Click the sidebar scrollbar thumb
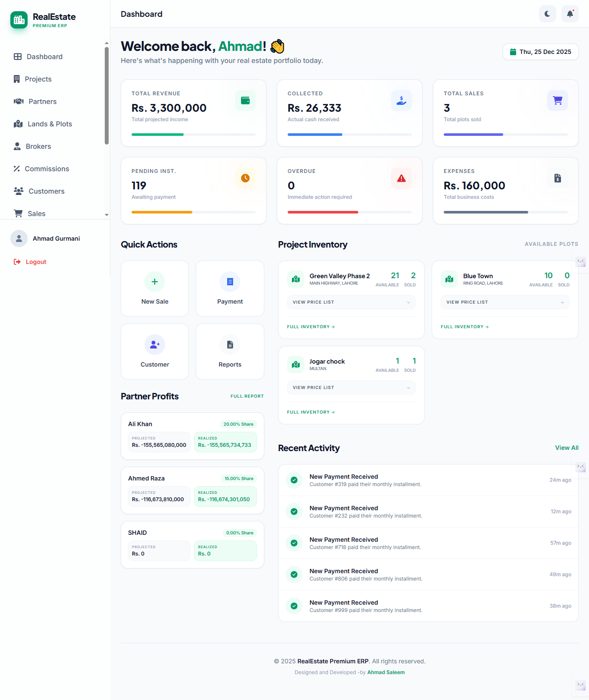The width and height of the screenshot is (589, 700). click(x=107, y=96)
